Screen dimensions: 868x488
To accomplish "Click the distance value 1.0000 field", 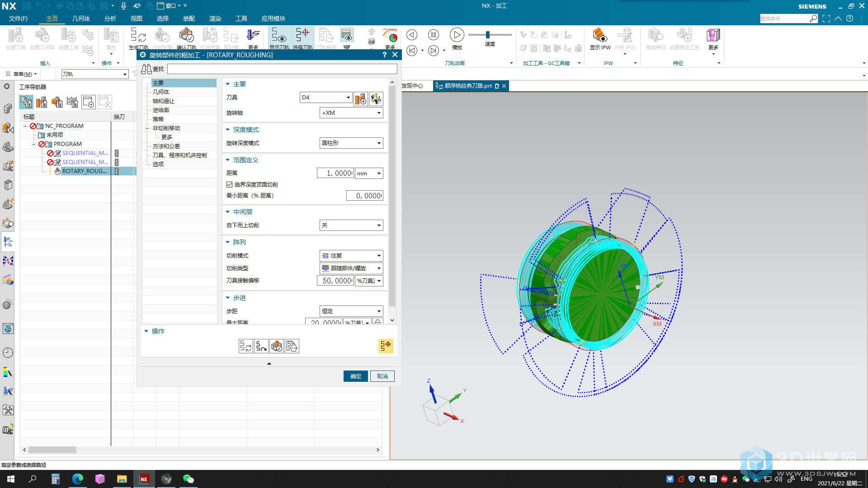I will coord(335,174).
